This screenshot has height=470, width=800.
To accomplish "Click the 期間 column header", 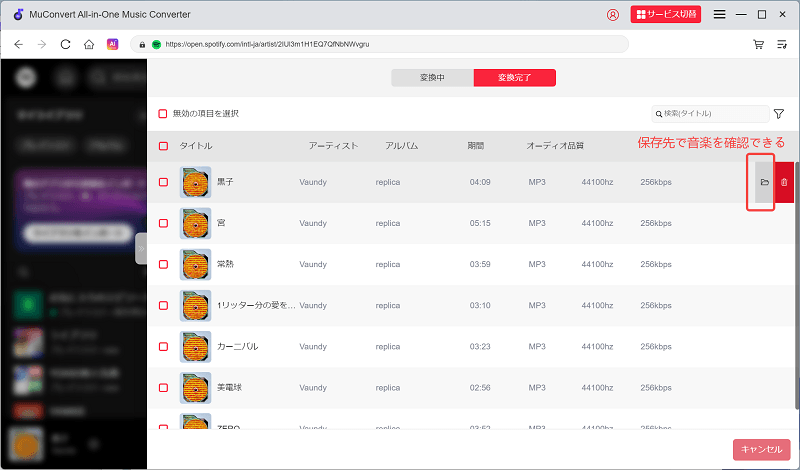I will 476,146.
